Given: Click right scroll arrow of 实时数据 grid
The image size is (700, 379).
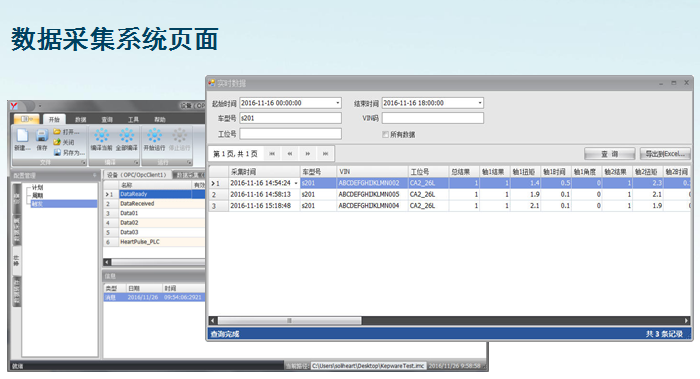Looking at the screenshot, I should (687, 321).
